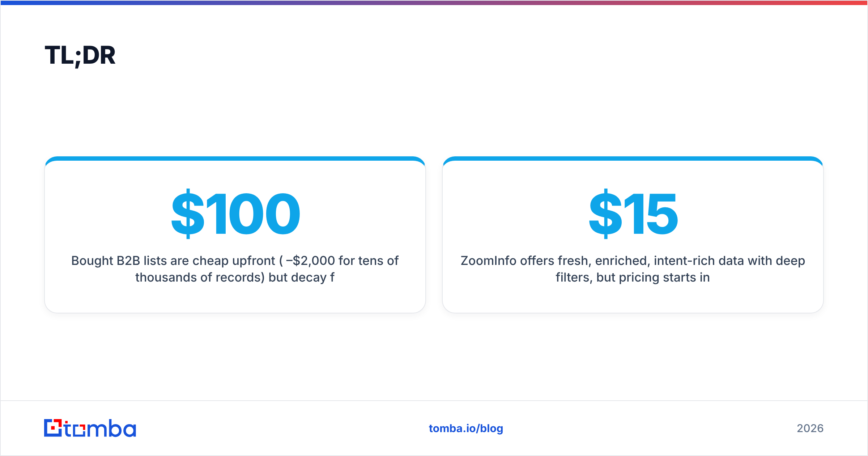Click the right card's blue top border
Viewport: 868px width, 456px height.
coord(633,159)
